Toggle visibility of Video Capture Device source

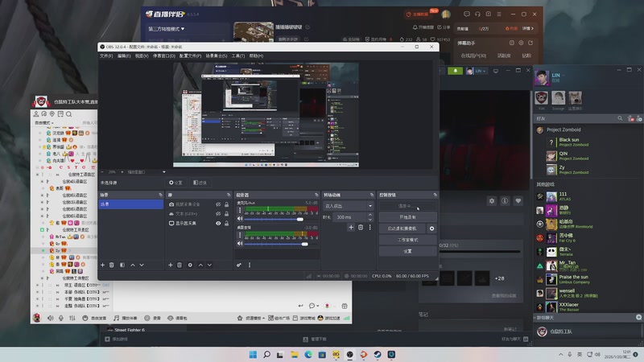pyautogui.click(x=218, y=204)
